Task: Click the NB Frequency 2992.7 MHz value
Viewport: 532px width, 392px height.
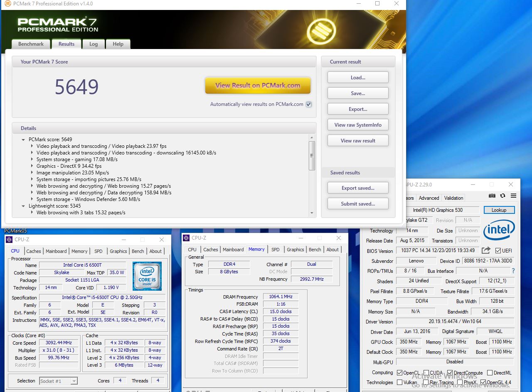Action: [x=312, y=279]
